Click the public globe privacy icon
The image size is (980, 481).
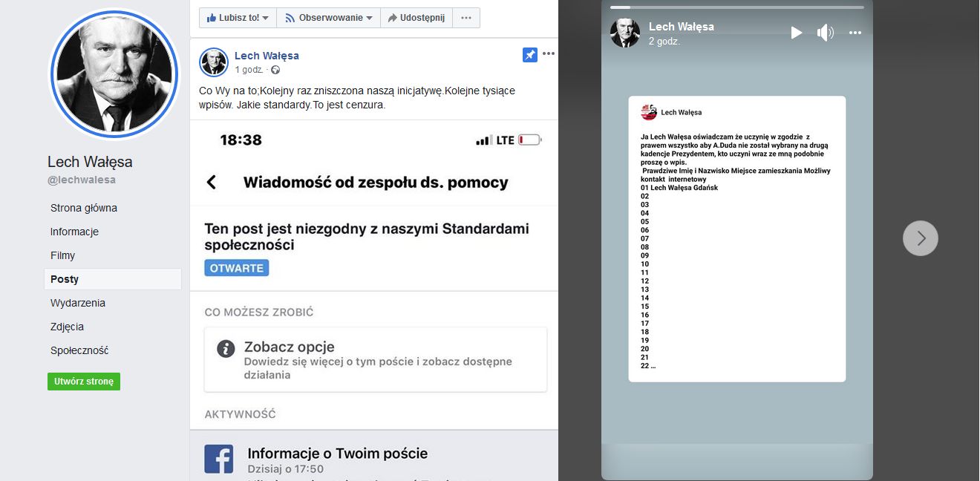pyautogui.click(x=275, y=70)
